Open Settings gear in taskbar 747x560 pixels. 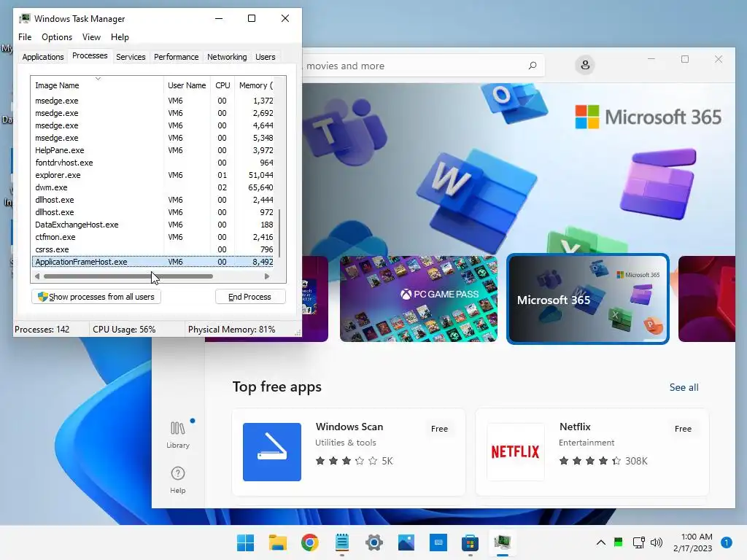point(374,542)
